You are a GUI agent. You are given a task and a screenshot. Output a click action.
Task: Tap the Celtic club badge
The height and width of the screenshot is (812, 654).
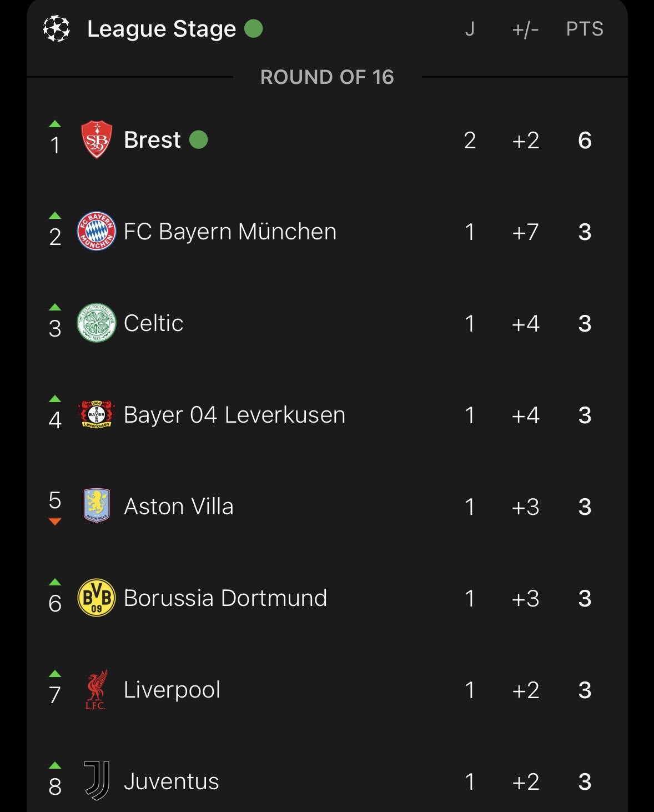point(97,323)
